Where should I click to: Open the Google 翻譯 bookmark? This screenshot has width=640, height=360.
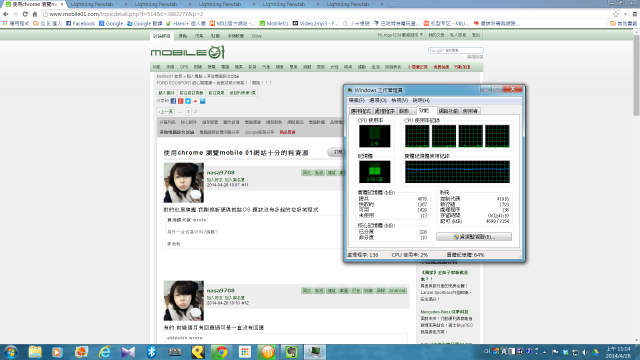tap(144, 24)
